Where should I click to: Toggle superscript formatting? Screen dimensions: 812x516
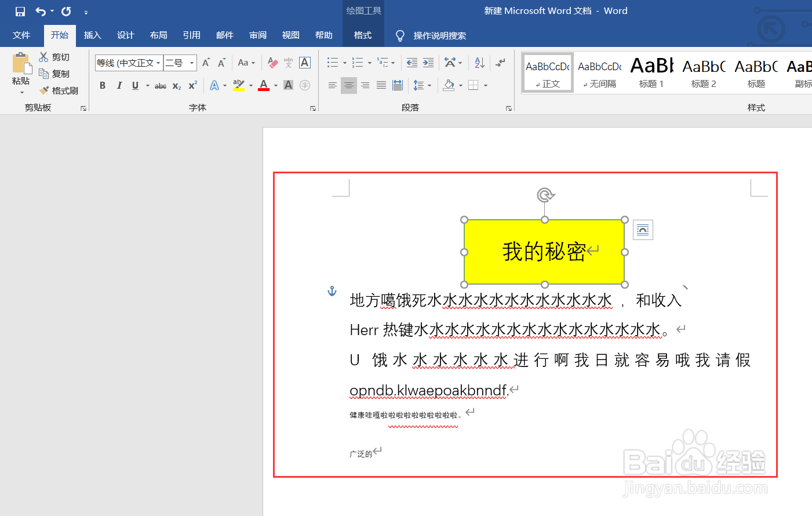point(191,85)
